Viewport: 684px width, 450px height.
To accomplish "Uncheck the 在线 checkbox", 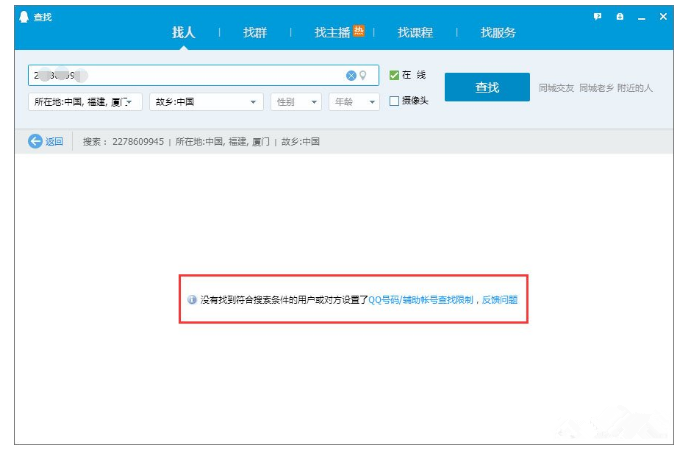I will (x=394, y=75).
